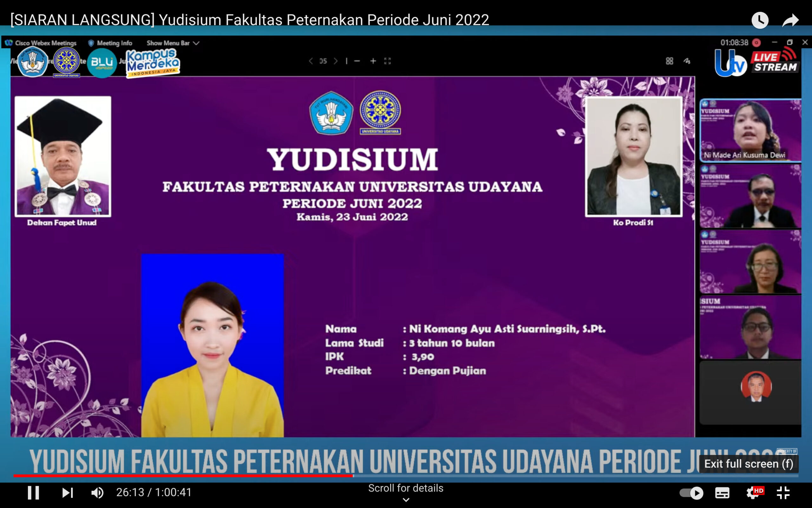Click the Kampus Merdeka logo
The height and width of the screenshot is (508, 812).
(x=153, y=63)
